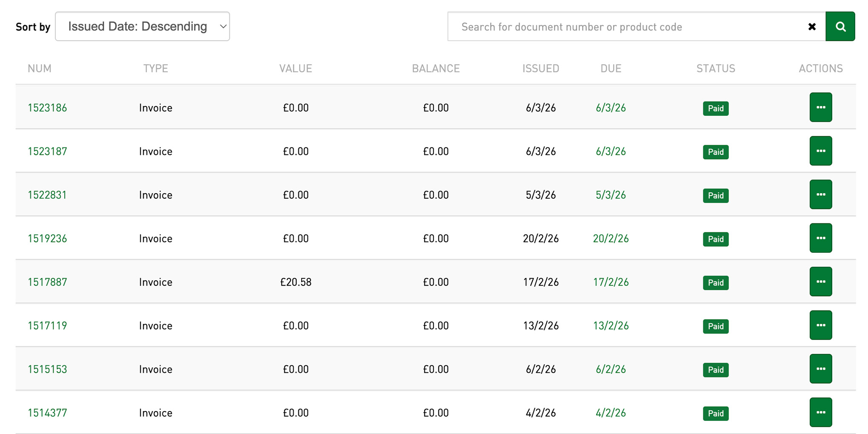Viewport: 868px width, 434px height.
Task: Open actions menu for invoice 1517887
Action: [x=820, y=282]
